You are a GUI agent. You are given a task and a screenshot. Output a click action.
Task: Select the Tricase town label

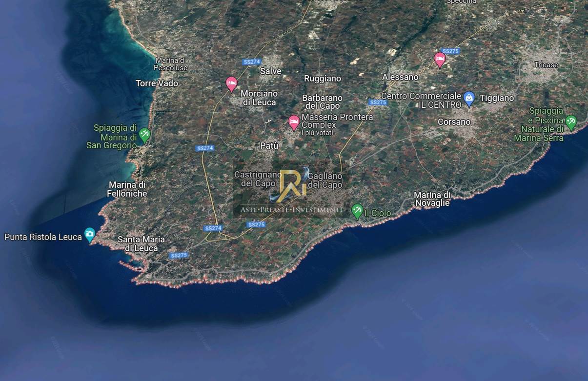point(546,65)
